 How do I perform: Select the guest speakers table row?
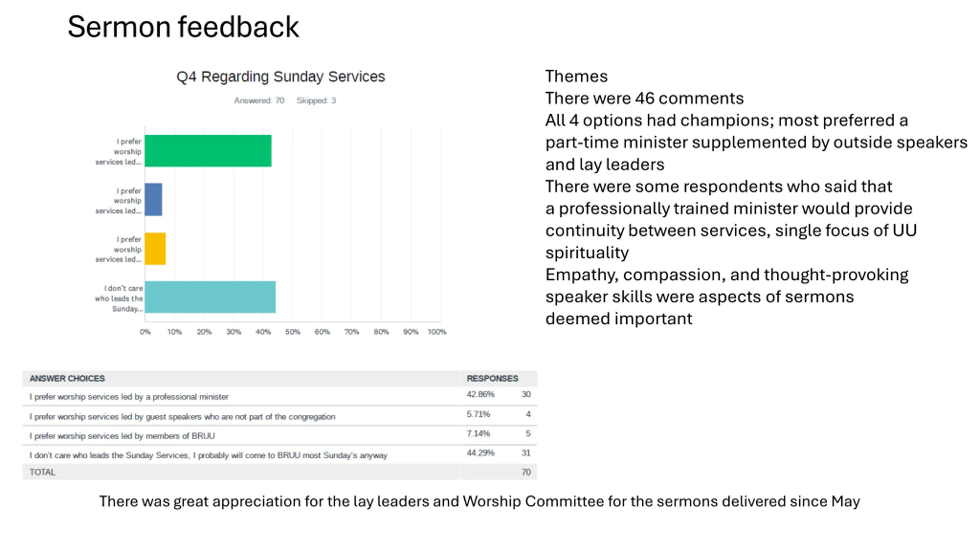pyautogui.click(x=182, y=417)
